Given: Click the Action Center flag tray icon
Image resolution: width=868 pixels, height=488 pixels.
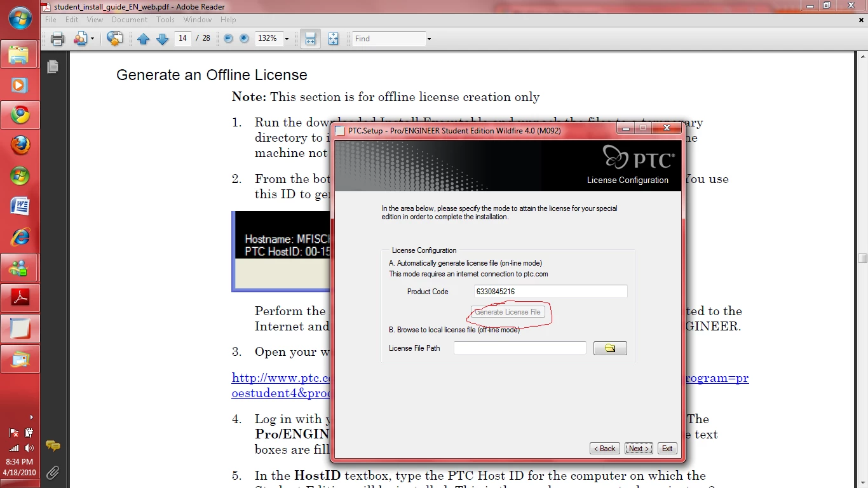Looking at the screenshot, I should pos(13,433).
